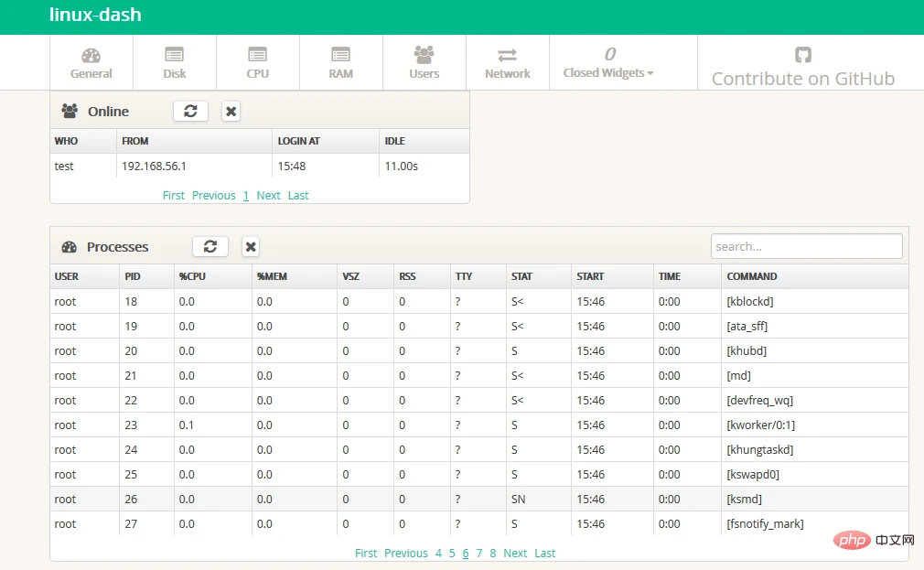
Task: Open the Network tab
Action: 508,63
